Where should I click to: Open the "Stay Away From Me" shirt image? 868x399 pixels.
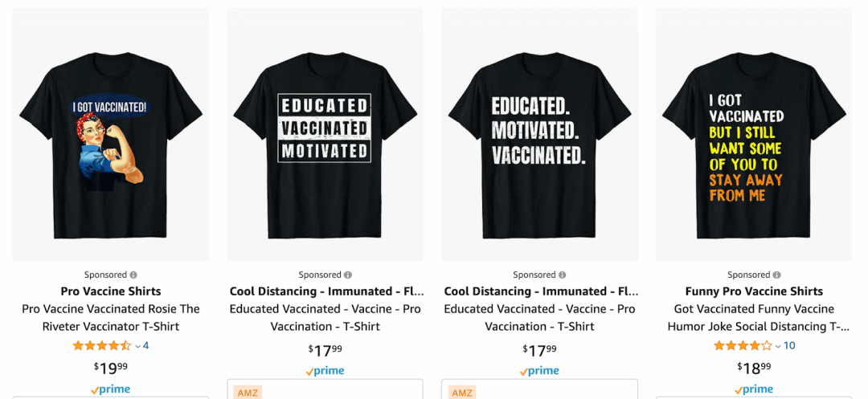(754, 134)
